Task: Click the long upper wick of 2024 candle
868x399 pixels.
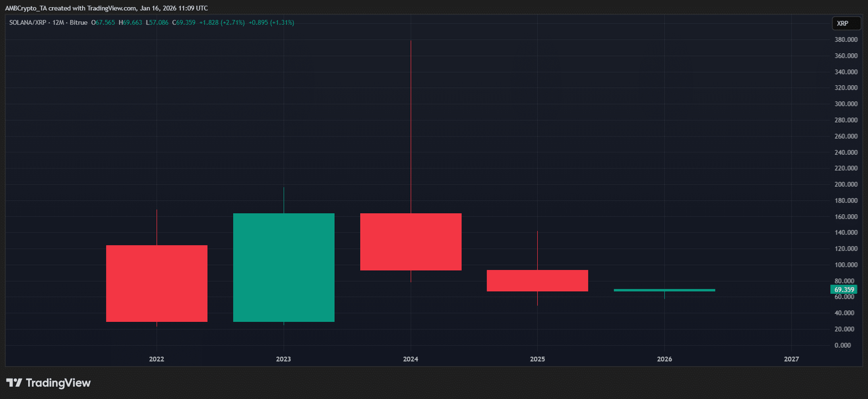Action: 411,125
